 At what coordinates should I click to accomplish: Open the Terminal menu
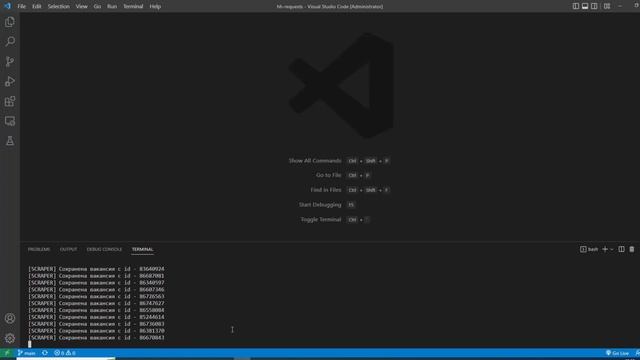pyautogui.click(x=133, y=6)
